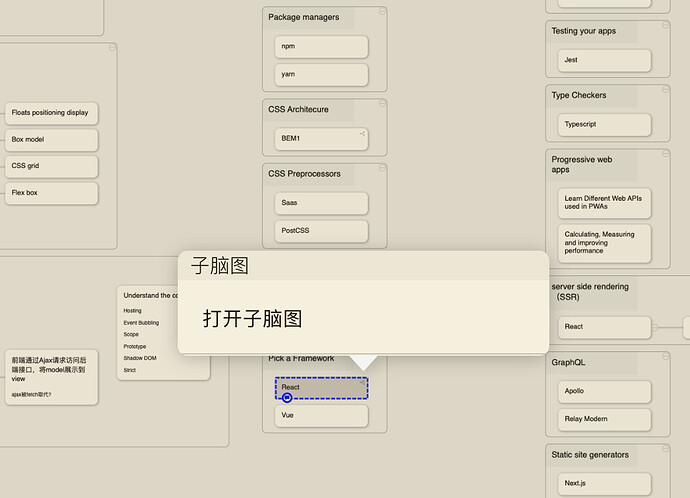690x498 pixels.
Task: Collapse the Package managers group
Action: [x=380, y=13]
